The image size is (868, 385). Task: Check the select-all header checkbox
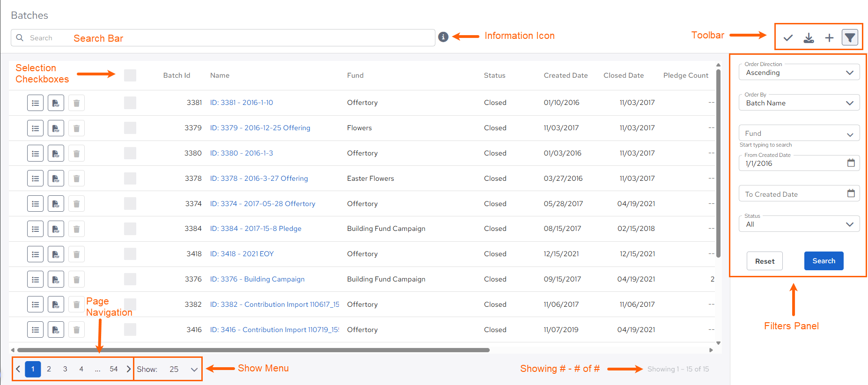(130, 75)
